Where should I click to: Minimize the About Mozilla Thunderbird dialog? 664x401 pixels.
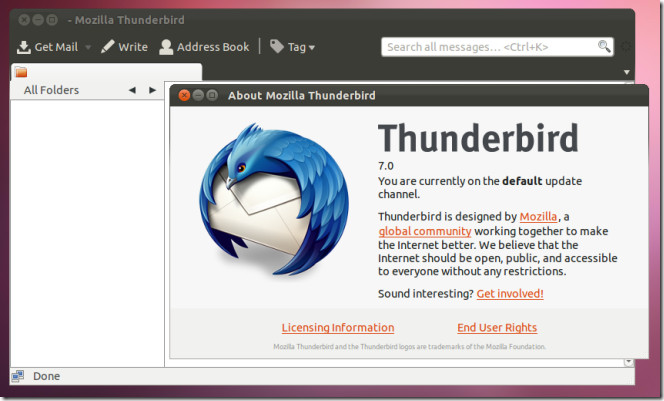coord(198,95)
